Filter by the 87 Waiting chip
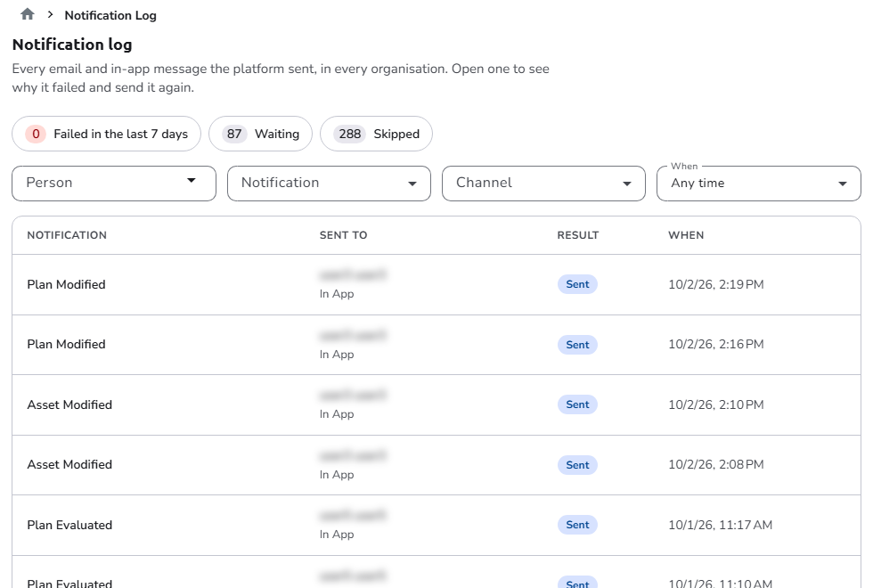 [x=260, y=134]
